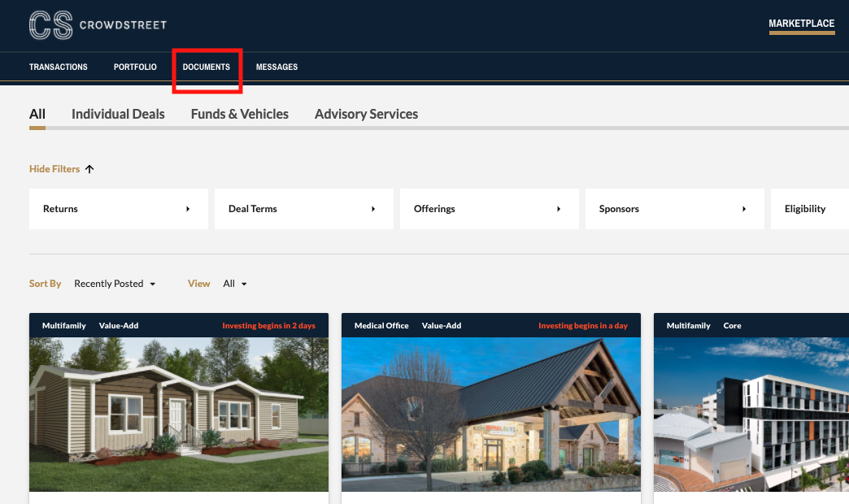Viewport: 849px width, 504px height.
Task: Open the Medical Office listing photo
Action: click(x=491, y=414)
